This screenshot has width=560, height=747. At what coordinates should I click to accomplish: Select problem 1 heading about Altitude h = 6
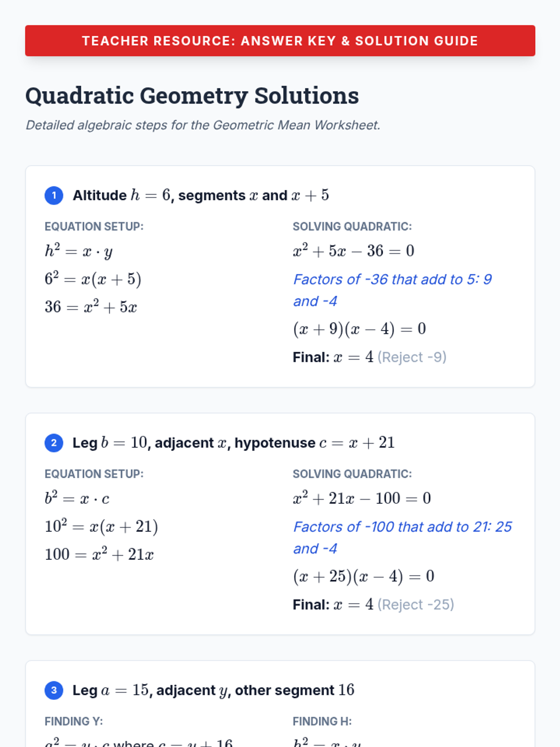click(x=201, y=195)
